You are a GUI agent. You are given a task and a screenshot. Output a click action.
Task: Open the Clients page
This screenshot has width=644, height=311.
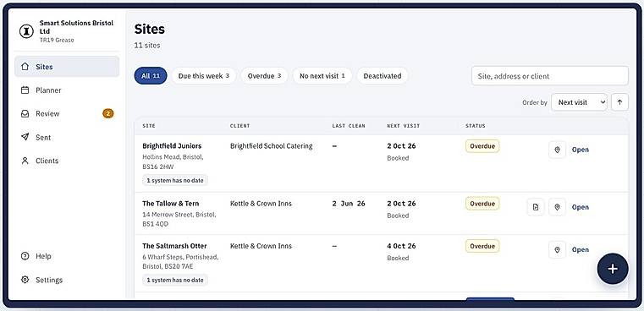(67, 161)
